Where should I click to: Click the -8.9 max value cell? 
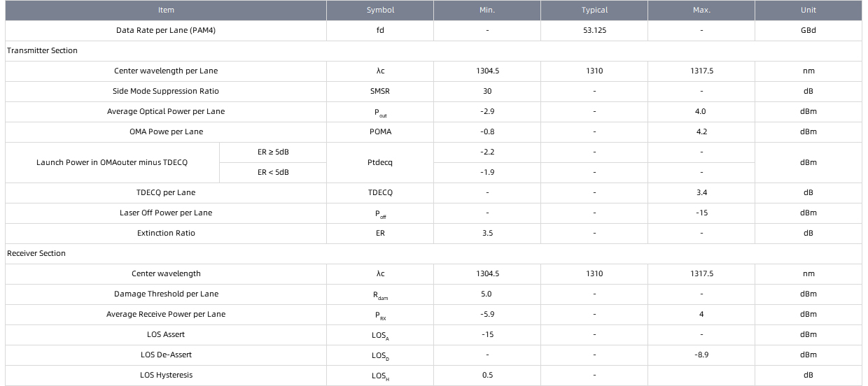pyautogui.click(x=701, y=355)
